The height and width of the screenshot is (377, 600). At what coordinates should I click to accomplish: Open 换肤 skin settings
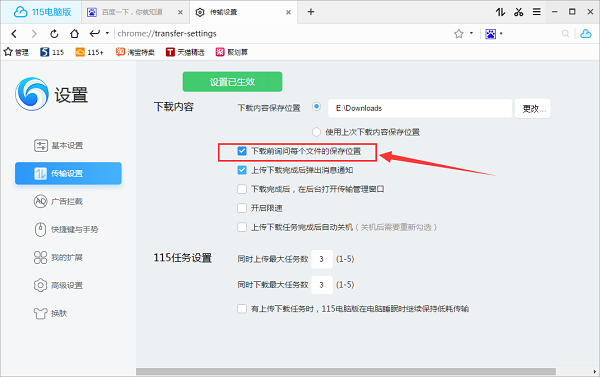[x=51, y=313]
